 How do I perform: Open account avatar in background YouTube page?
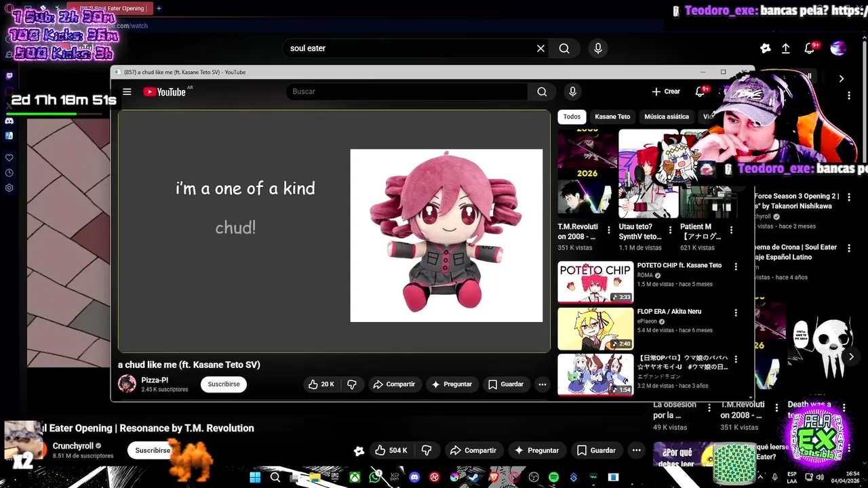[x=838, y=48]
